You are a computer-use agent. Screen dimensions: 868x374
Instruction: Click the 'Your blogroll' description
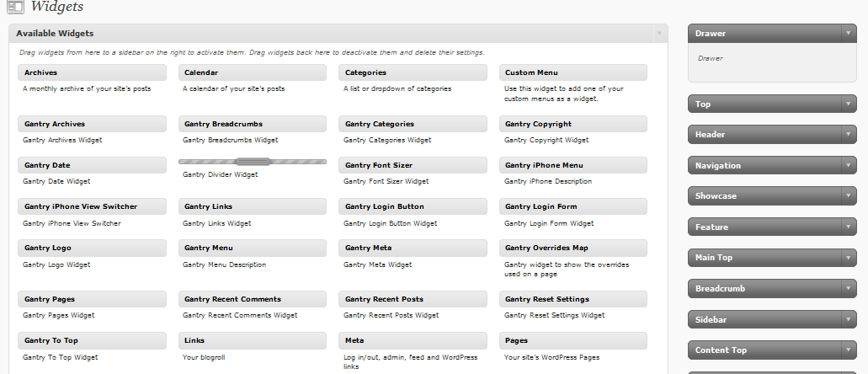(204, 358)
